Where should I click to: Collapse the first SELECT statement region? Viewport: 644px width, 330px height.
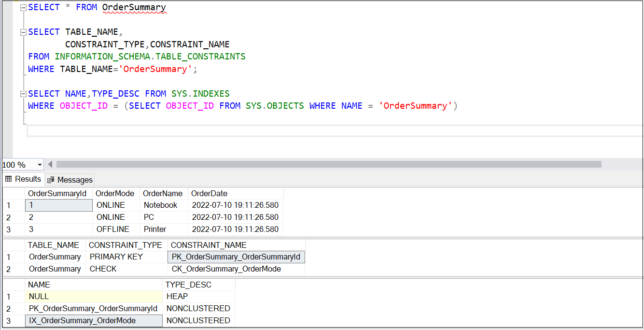tap(23, 7)
